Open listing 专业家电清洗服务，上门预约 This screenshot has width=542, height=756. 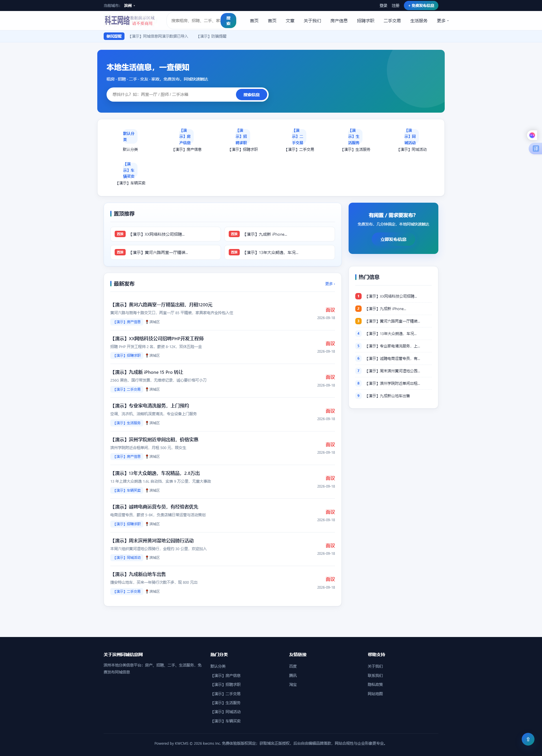[150, 406]
